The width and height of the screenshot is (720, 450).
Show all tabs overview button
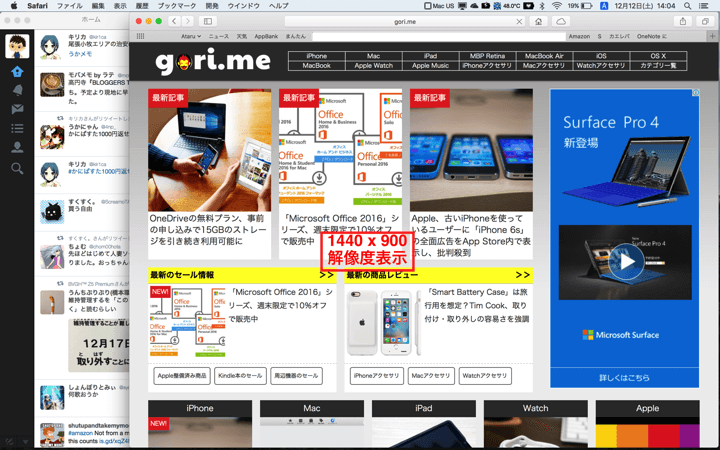[705, 21]
